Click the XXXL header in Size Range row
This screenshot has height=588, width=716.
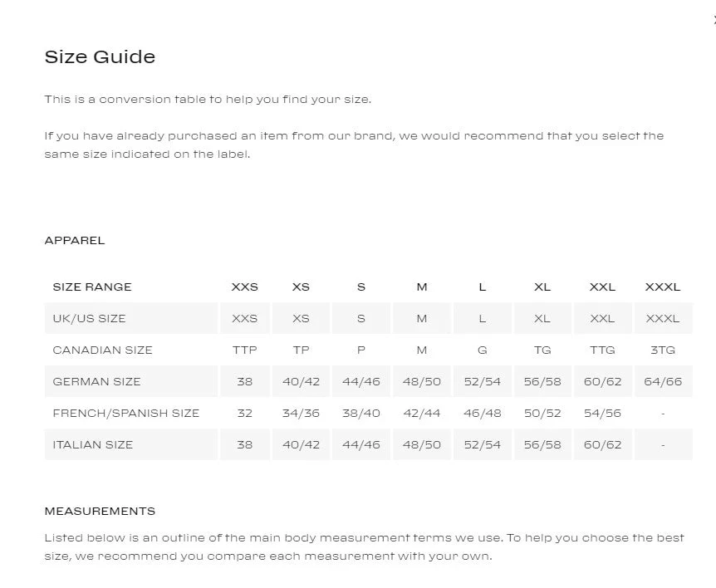pyautogui.click(x=662, y=287)
